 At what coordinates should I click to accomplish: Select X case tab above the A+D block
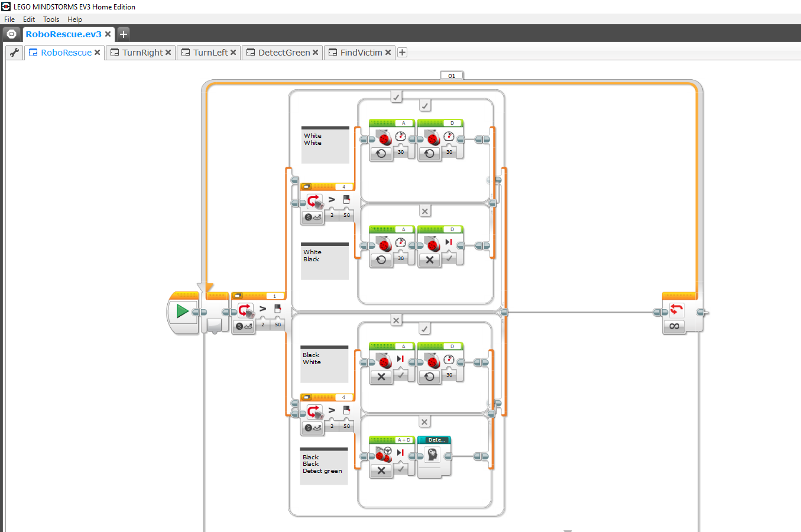click(x=424, y=421)
